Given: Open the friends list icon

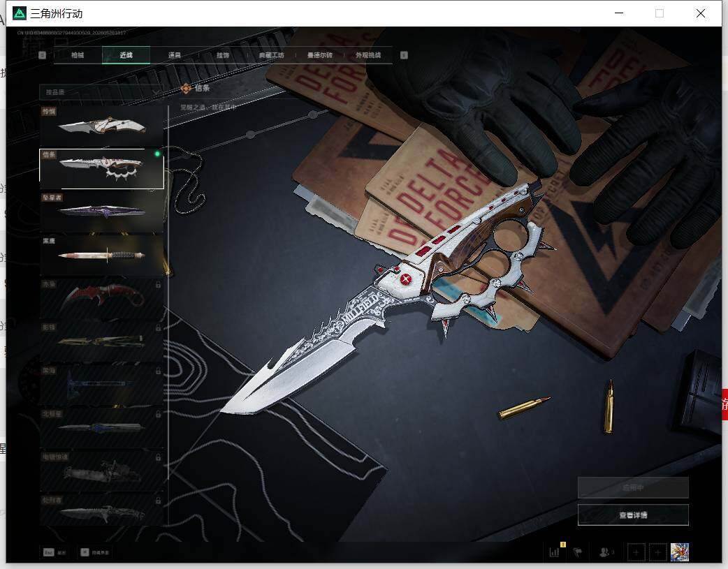Looking at the screenshot, I should point(606,552).
